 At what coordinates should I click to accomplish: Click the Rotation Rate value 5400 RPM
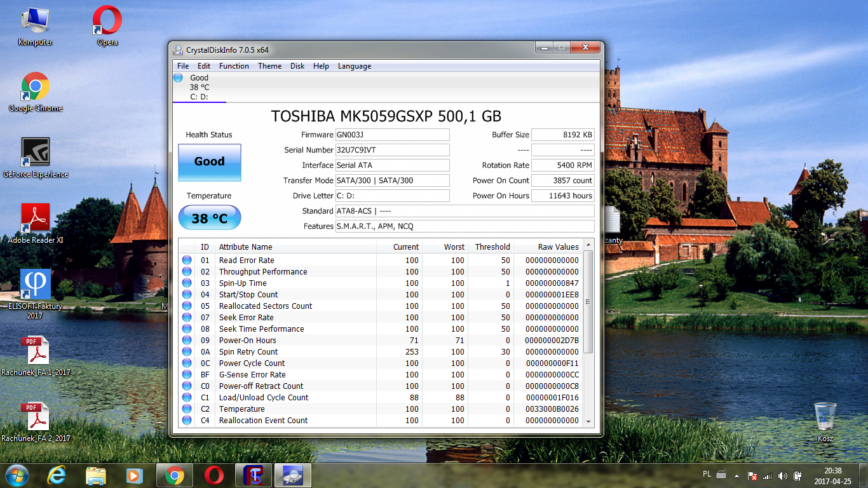click(562, 165)
